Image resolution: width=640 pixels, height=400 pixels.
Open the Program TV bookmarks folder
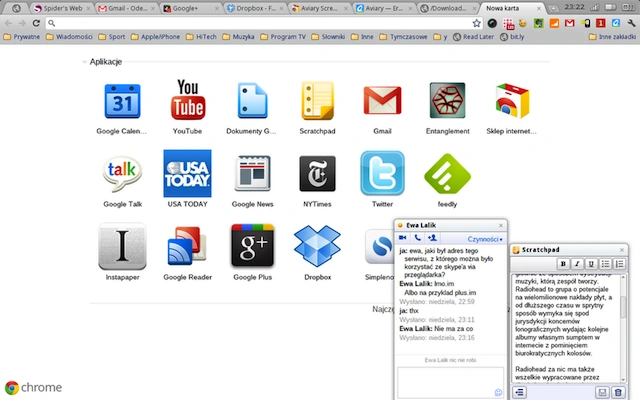click(x=283, y=37)
